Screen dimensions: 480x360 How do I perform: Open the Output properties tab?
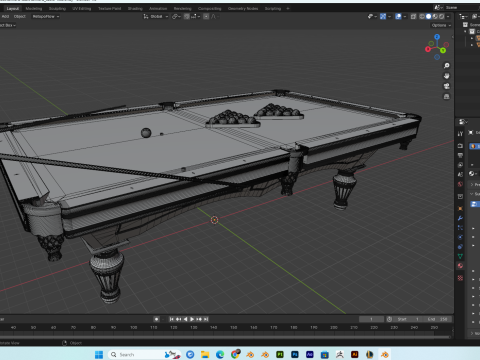pos(460,155)
